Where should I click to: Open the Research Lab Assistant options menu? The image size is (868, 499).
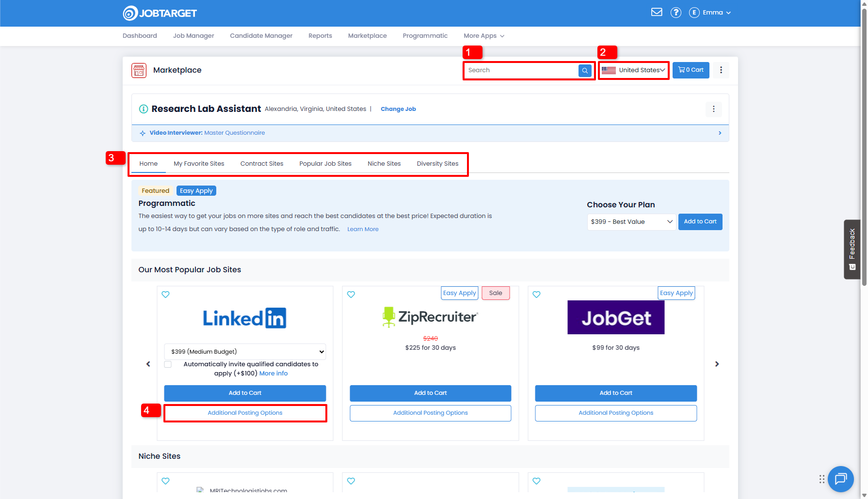[x=713, y=109]
